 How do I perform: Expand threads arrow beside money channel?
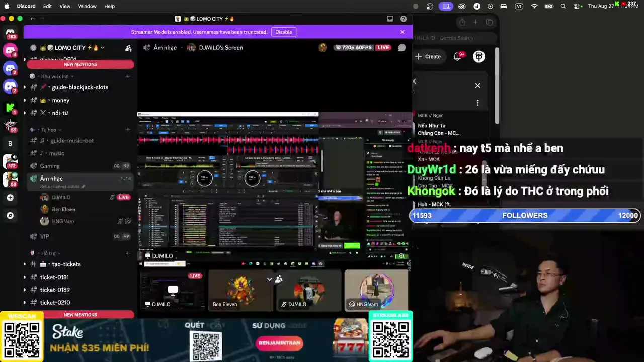(x=25, y=101)
